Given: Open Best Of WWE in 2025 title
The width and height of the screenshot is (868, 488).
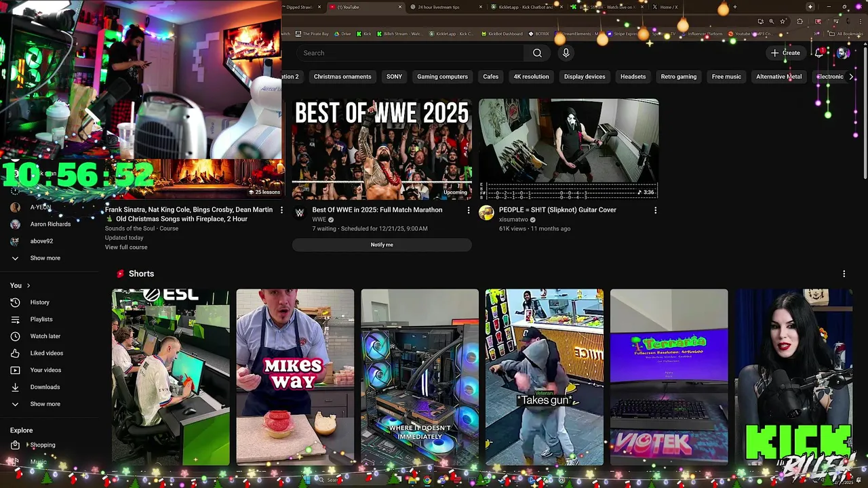Looking at the screenshot, I should (x=377, y=210).
